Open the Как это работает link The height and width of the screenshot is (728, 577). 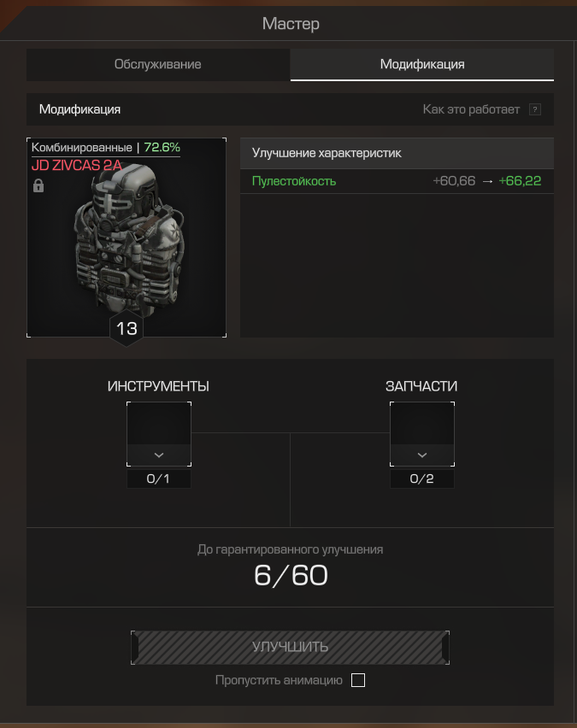tap(471, 109)
